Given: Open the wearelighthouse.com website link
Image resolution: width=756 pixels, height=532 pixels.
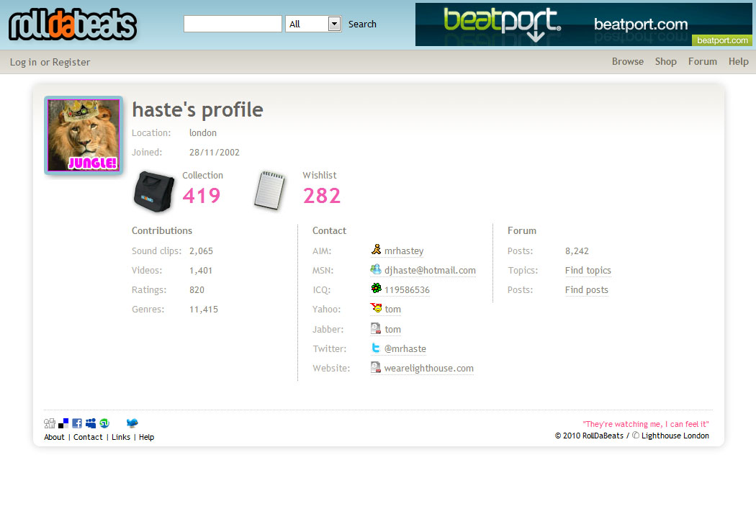Looking at the screenshot, I should pos(428,369).
